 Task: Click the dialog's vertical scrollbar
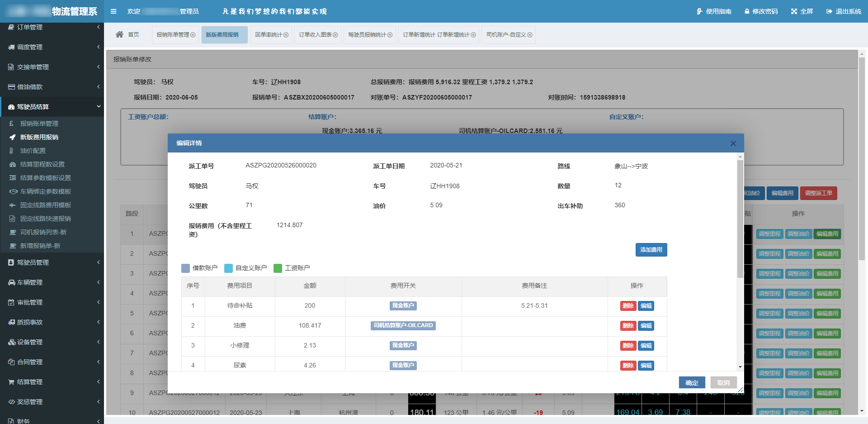pos(740,219)
